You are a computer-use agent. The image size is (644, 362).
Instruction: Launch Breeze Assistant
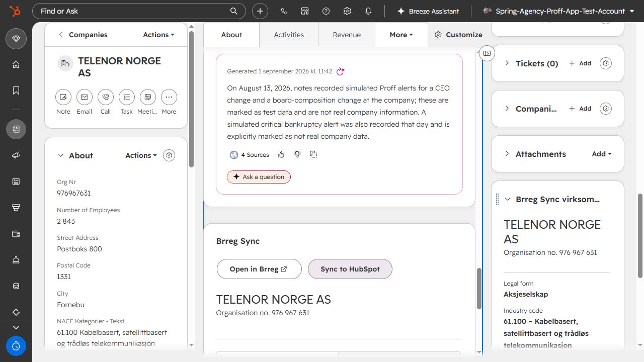(x=428, y=11)
